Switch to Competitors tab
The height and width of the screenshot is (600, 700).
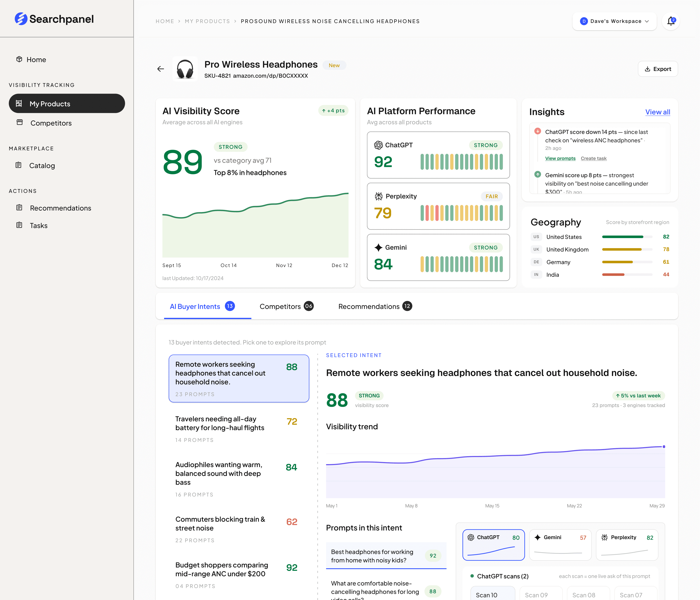286,306
